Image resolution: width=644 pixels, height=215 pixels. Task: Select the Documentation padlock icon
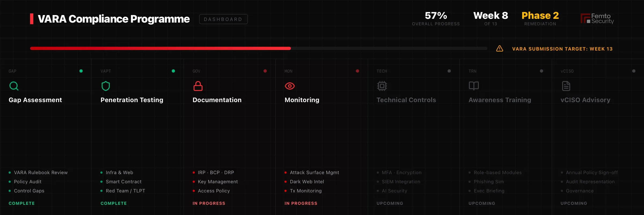pos(198,86)
